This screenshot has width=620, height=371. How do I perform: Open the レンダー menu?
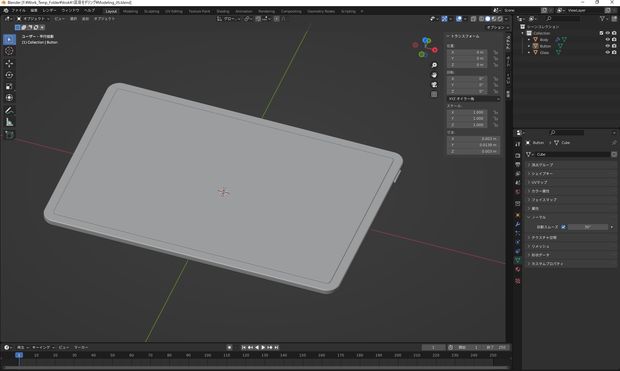pos(49,11)
